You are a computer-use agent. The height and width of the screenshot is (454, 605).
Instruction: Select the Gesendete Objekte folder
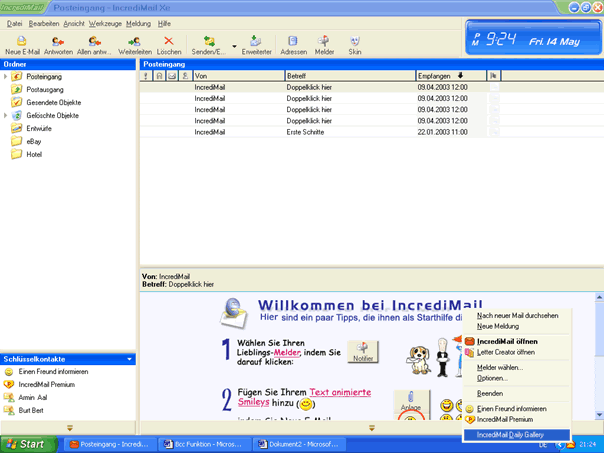point(54,103)
